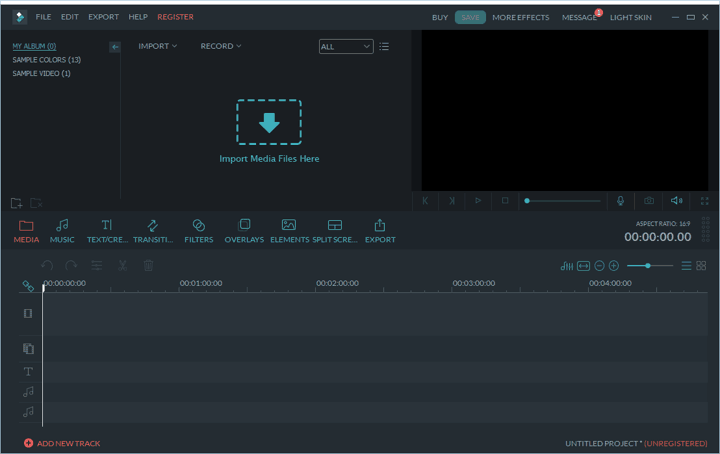Click the 00:02:00:00 timeline ruler mark
720x454 pixels.
point(338,283)
